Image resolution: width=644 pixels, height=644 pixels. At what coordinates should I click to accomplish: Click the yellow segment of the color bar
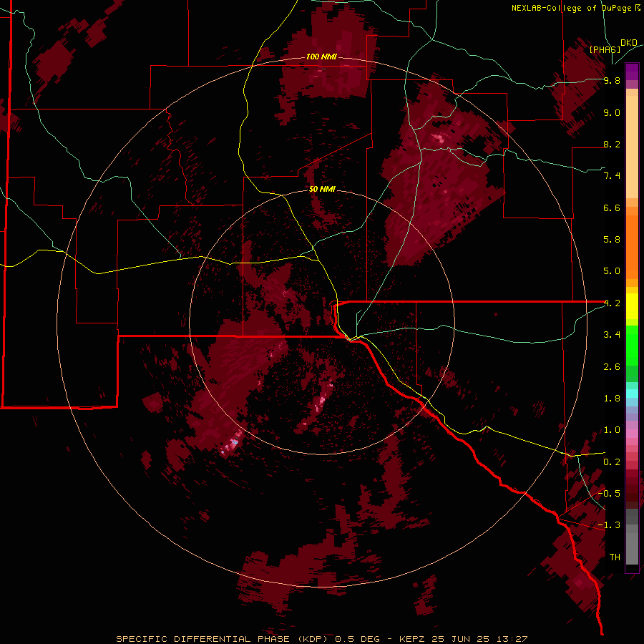pyautogui.click(x=632, y=306)
